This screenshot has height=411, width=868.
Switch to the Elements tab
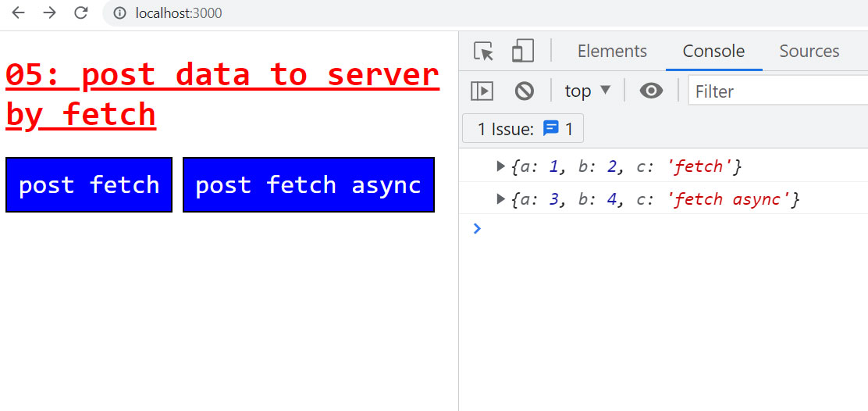click(612, 52)
